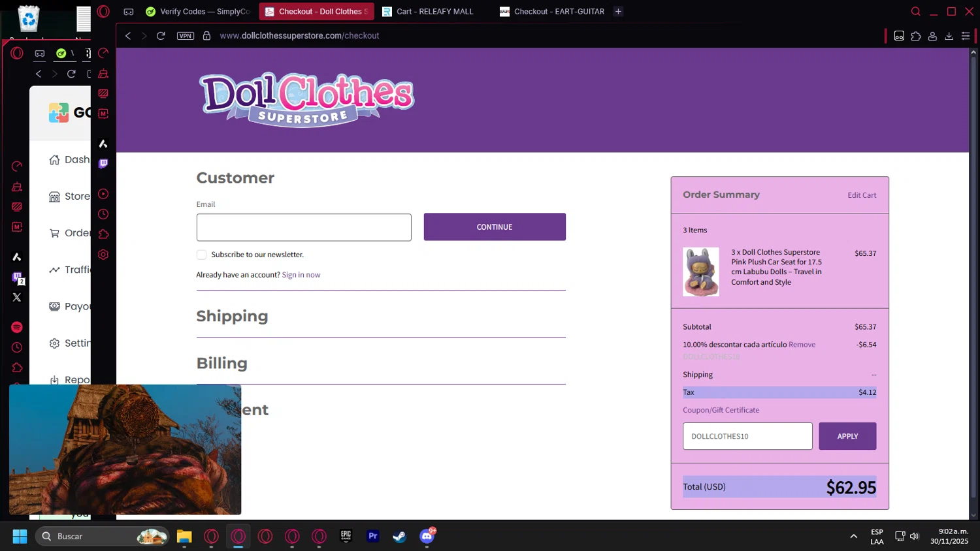980x551 pixels.
Task: Open Traffic in the back window menu
Action: (x=69, y=270)
